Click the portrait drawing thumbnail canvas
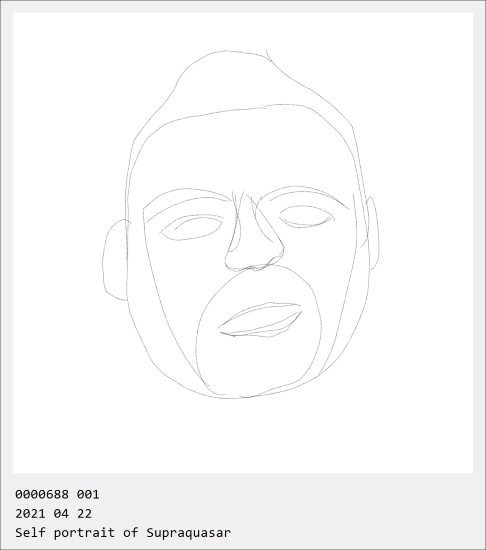Image resolution: width=486 pixels, height=550 pixels. 243,243
